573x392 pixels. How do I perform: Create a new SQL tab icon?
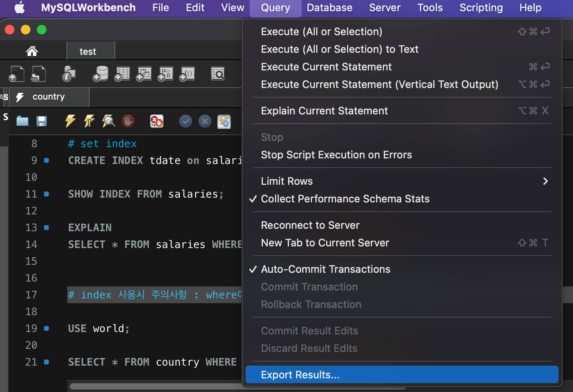pos(16,74)
